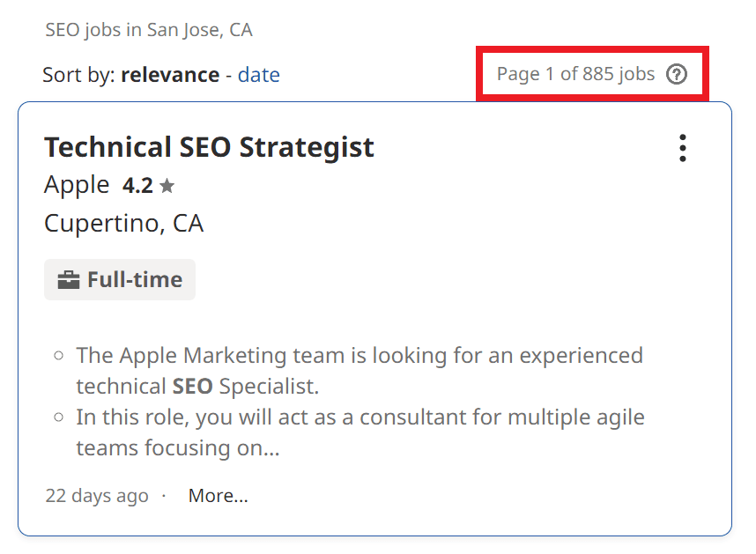Click the Cupertino, CA location link
This screenshot has height=554, width=756.
tap(123, 223)
